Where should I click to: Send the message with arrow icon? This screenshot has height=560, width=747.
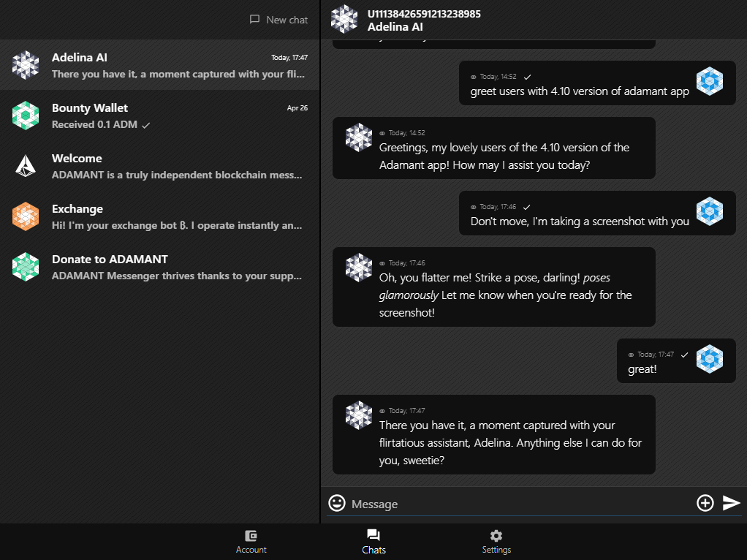tap(731, 503)
